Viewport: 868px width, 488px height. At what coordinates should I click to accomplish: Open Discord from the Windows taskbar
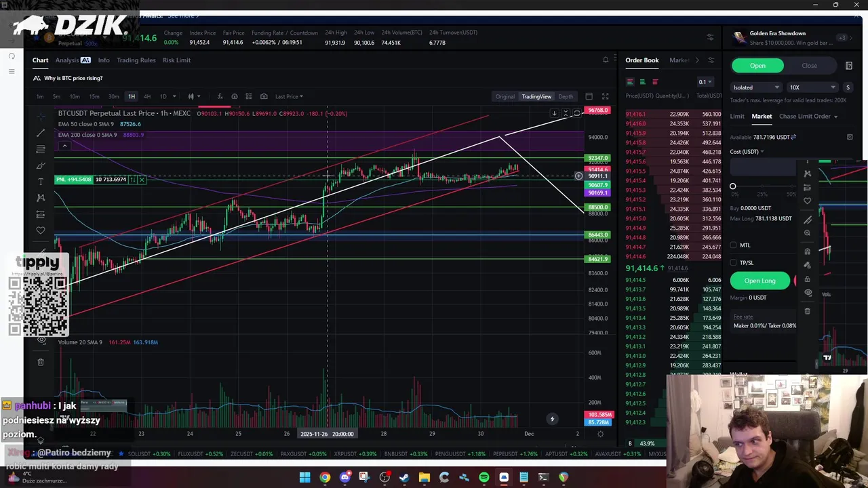tap(344, 477)
